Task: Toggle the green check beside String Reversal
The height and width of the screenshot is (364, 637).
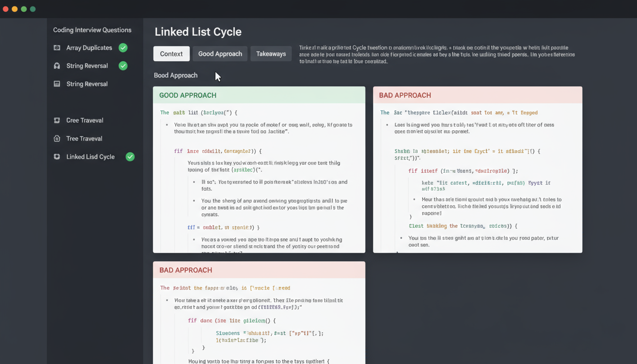Action: tap(123, 66)
